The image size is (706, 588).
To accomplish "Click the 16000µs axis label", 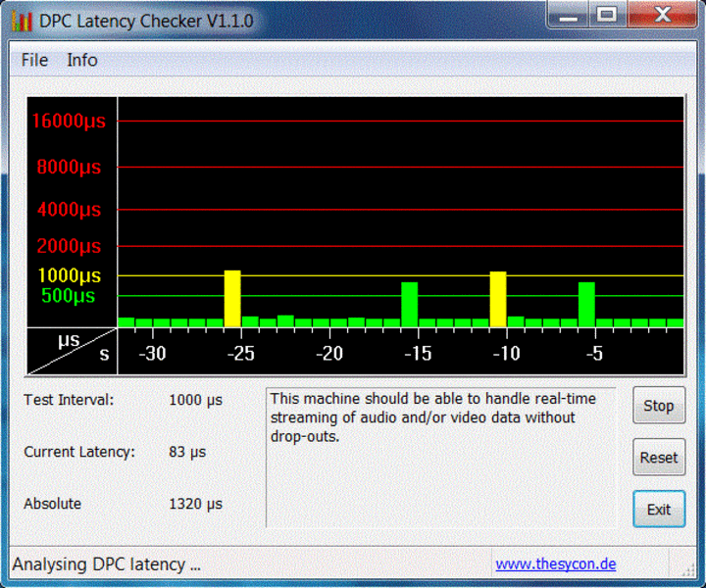I will (x=69, y=121).
